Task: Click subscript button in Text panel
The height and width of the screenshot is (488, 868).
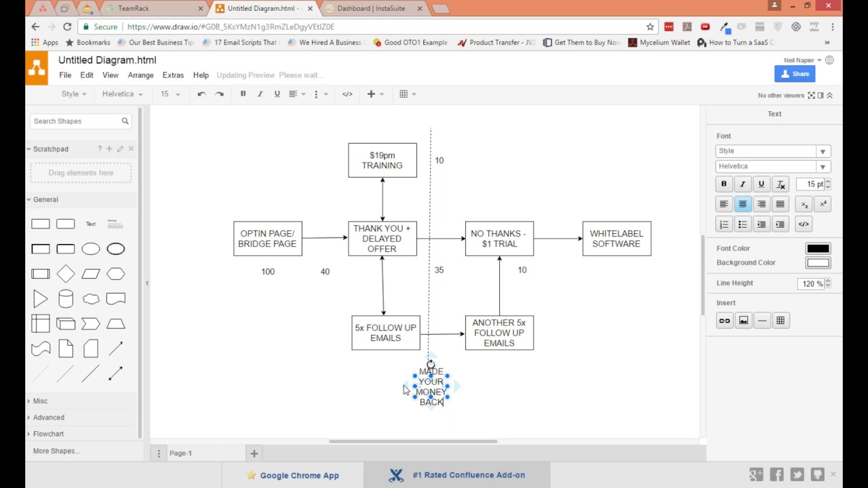Action: [x=804, y=204]
